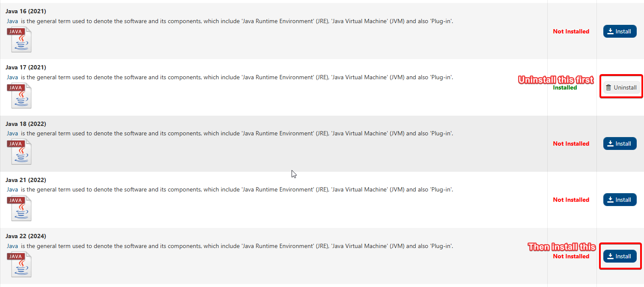This screenshot has width=644, height=287.
Task: Install Java 21 (2022)
Action: point(620,200)
